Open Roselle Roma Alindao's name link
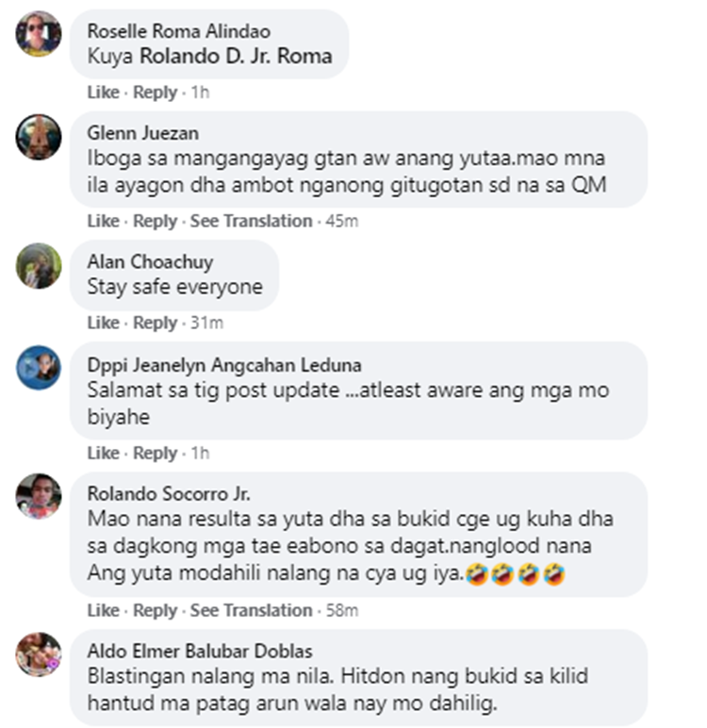 pyautogui.click(x=179, y=31)
